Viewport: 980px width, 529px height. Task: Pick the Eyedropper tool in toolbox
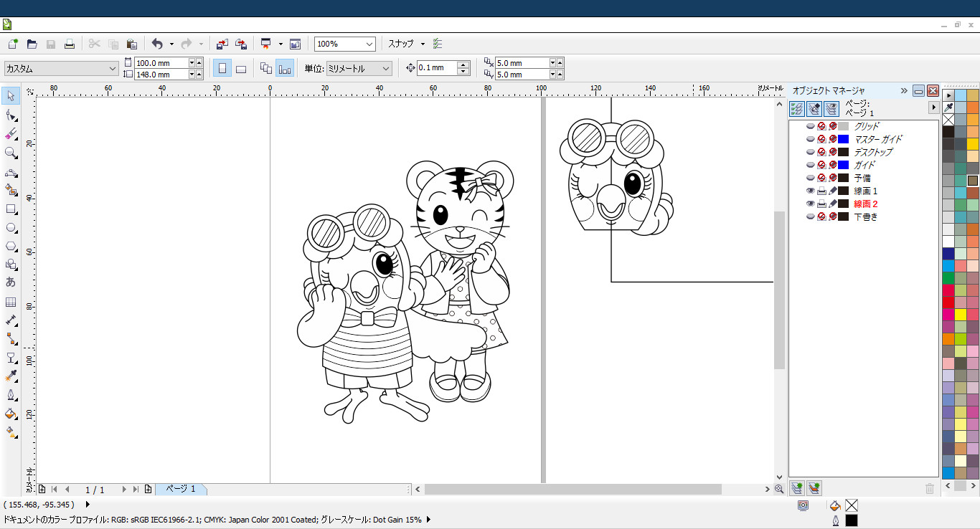tap(11, 376)
